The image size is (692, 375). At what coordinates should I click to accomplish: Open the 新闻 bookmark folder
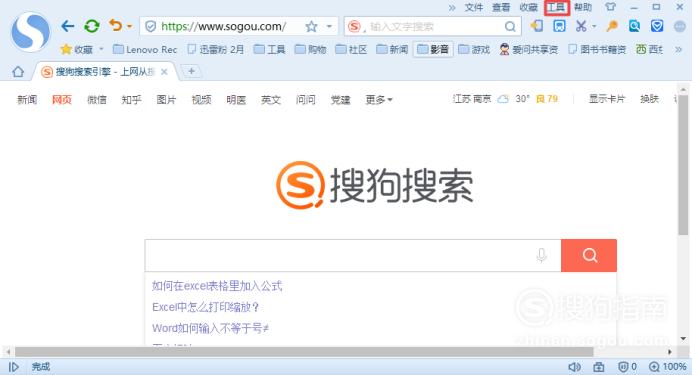pos(392,49)
